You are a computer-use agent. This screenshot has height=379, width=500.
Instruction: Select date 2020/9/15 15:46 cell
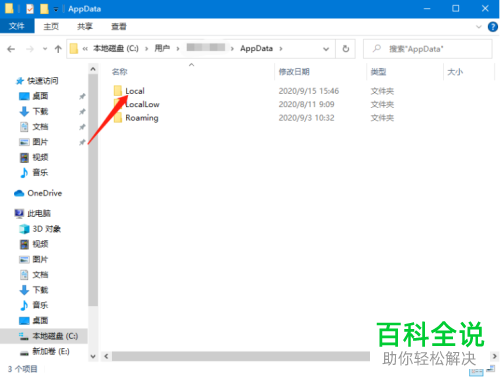pos(309,91)
